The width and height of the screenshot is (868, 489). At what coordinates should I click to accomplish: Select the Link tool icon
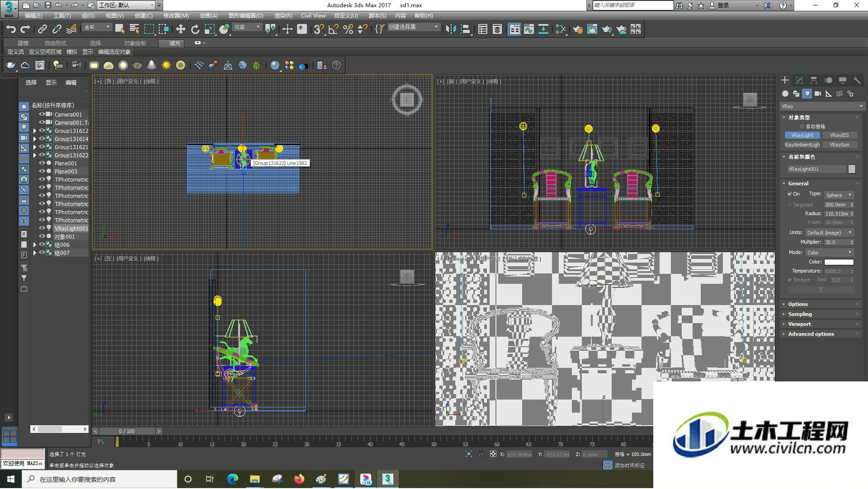coord(42,29)
